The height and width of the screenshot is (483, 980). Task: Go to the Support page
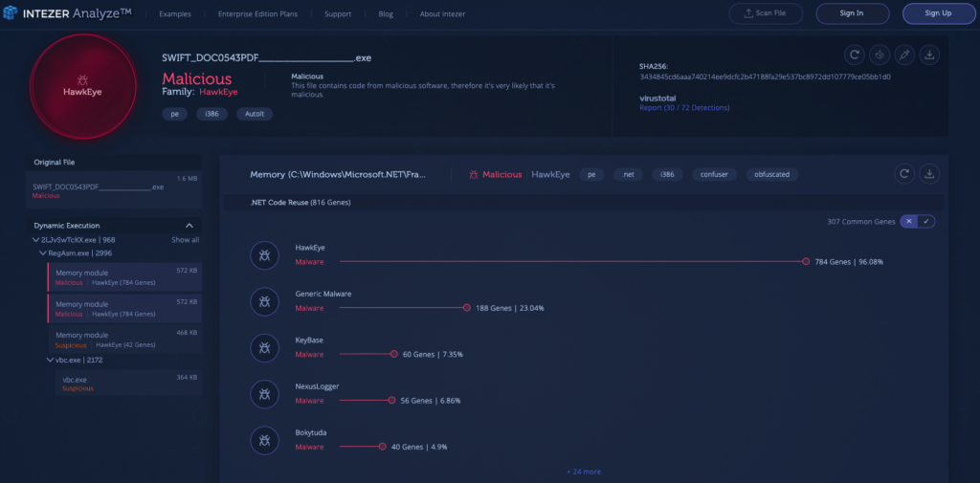point(338,13)
